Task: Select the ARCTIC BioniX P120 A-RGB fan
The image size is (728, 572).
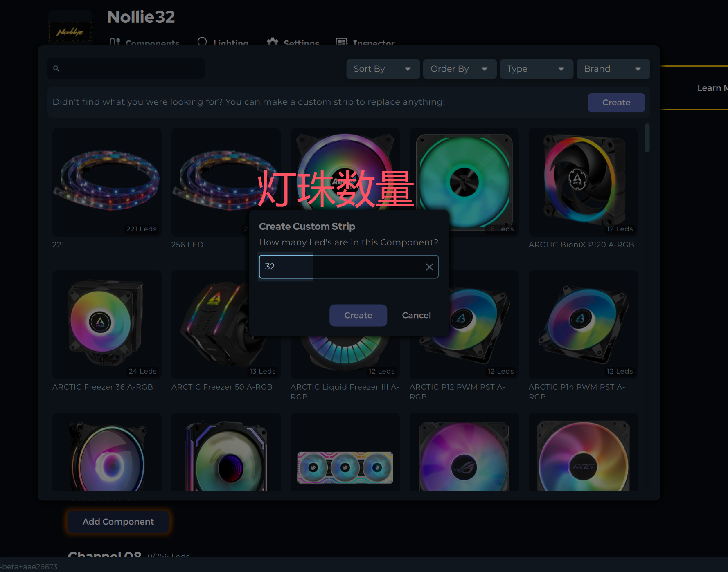Action: (x=583, y=182)
